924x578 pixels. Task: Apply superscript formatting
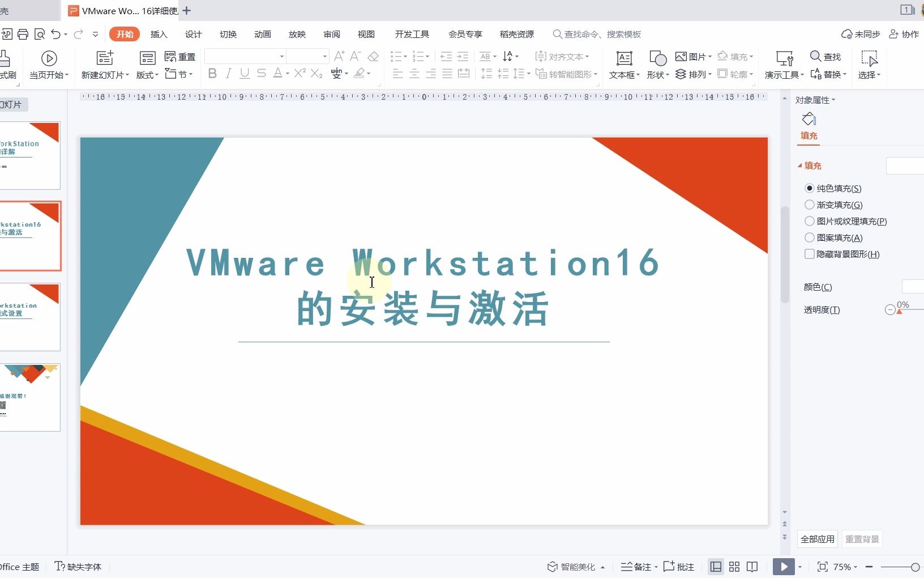coord(300,74)
